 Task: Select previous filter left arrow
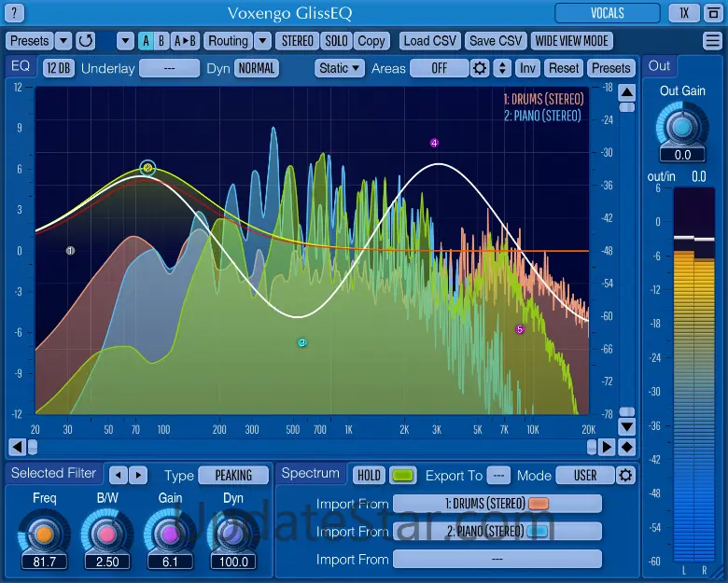coord(119,476)
